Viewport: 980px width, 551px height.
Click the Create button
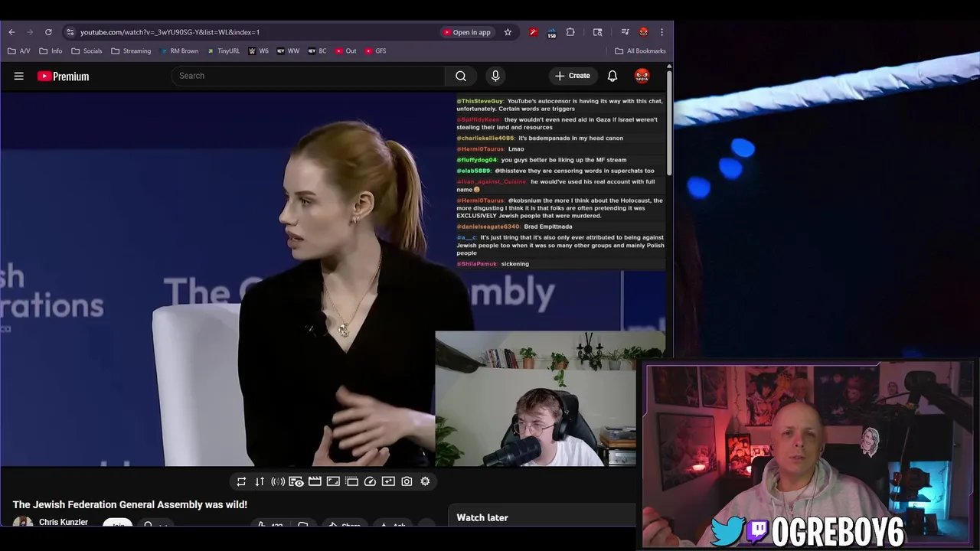573,76
